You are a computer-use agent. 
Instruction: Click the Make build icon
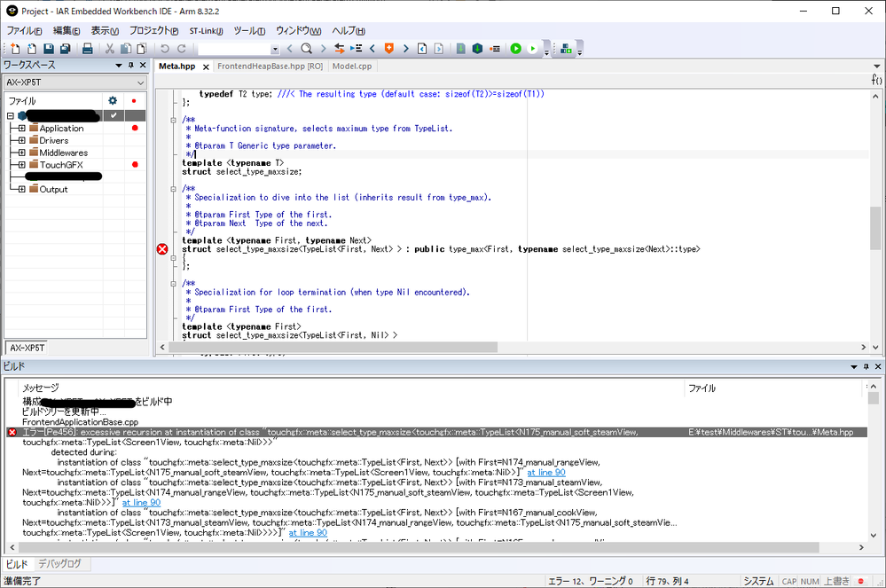tap(477, 49)
